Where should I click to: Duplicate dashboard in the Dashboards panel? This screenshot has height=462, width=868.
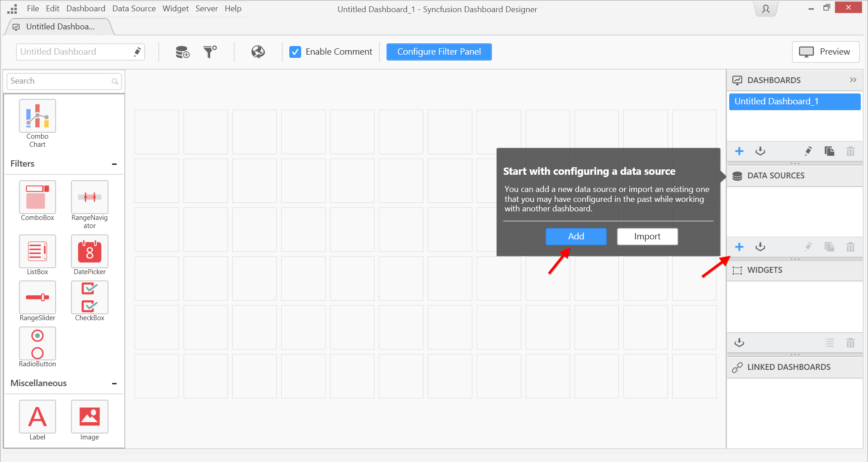coord(829,151)
